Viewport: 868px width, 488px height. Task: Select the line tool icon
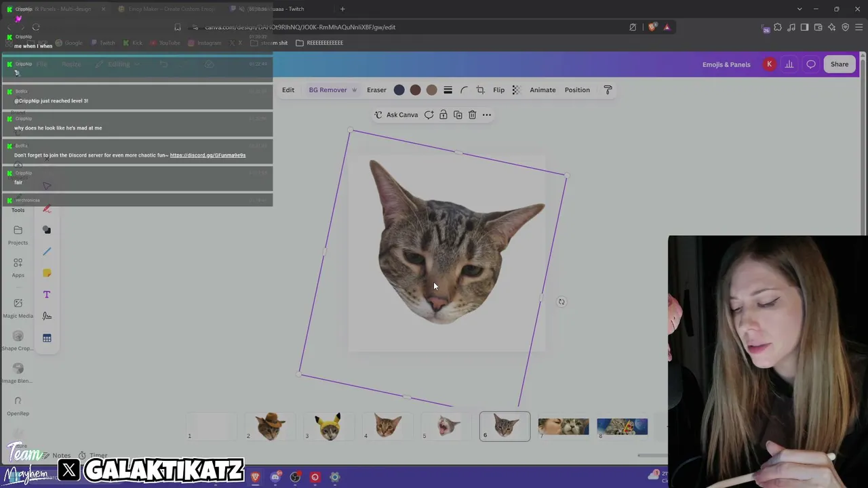(x=47, y=251)
